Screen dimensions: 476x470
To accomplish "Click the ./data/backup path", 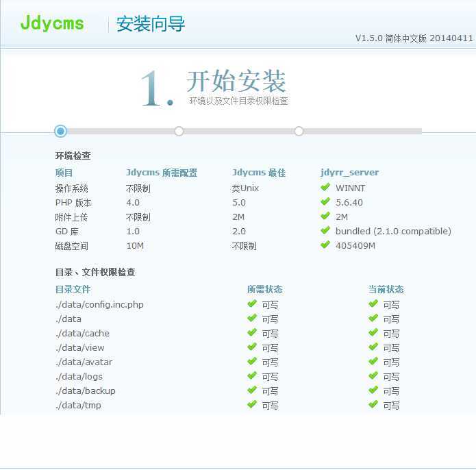I will [x=86, y=391].
